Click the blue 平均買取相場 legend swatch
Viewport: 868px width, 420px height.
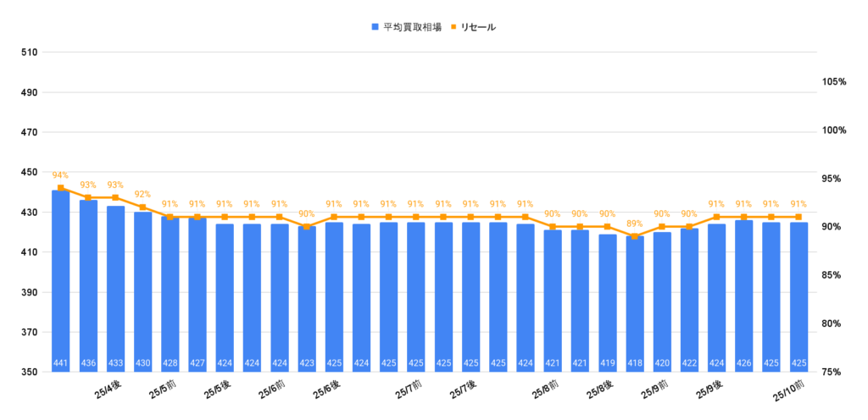click(375, 27)
